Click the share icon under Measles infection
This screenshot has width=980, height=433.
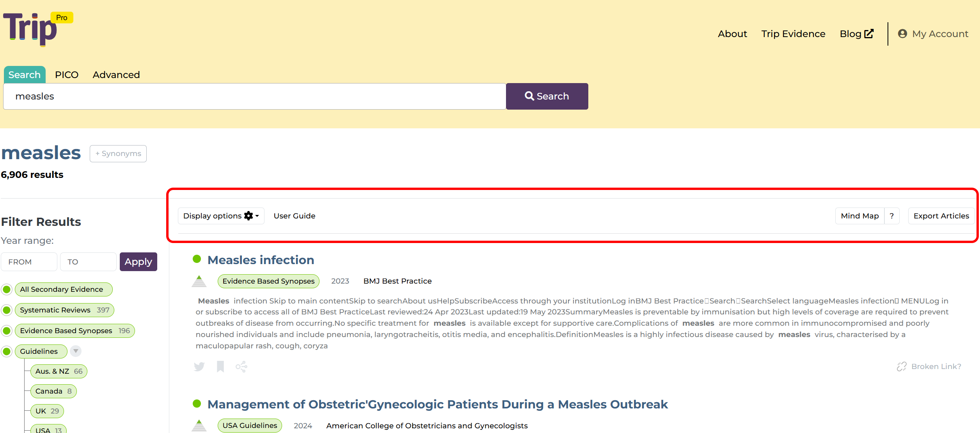pos(241,367)
